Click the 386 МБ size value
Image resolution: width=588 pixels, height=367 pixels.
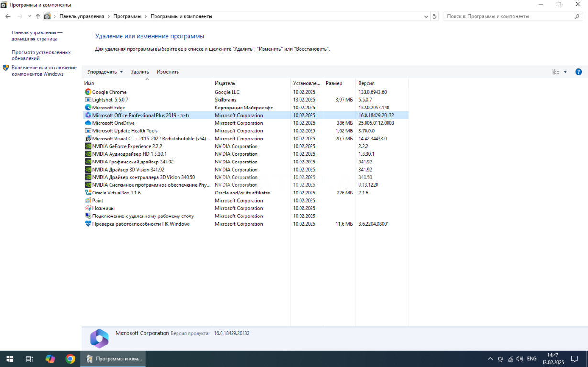(344, 123)
